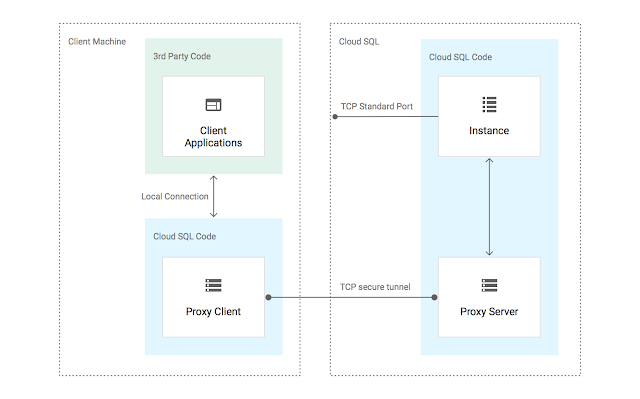Click "Cloud SQL Code" label above Proxy Client
This screenshot has width=640, height=399.
pyautogui.click(x=184, y=237)
